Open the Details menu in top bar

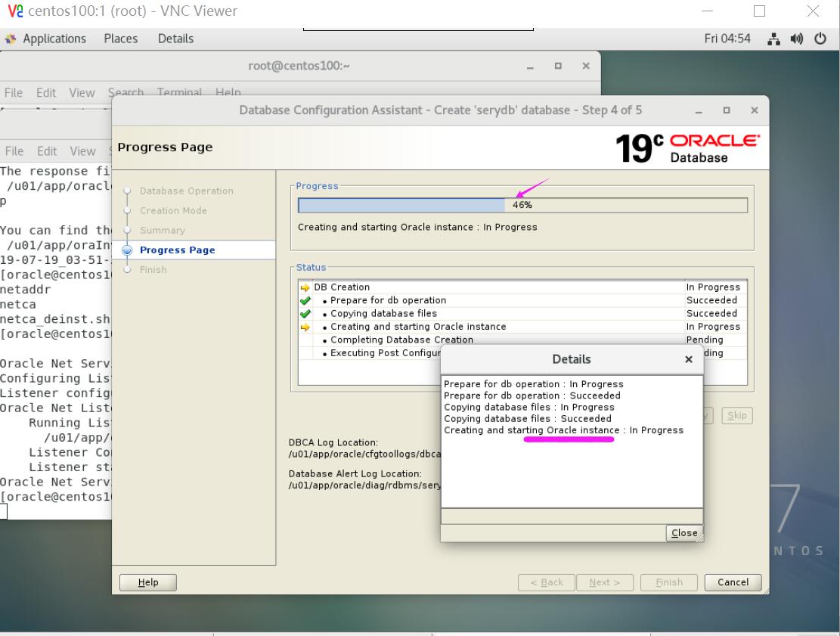click(x=175, y=39)
